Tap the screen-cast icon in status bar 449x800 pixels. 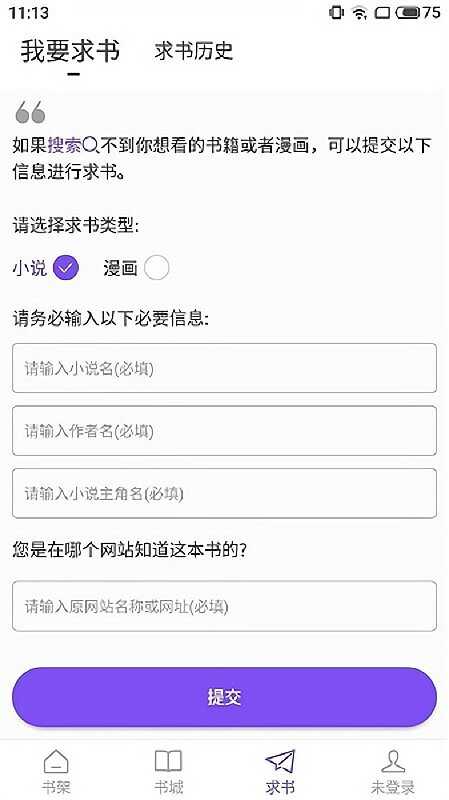[383, 13]
